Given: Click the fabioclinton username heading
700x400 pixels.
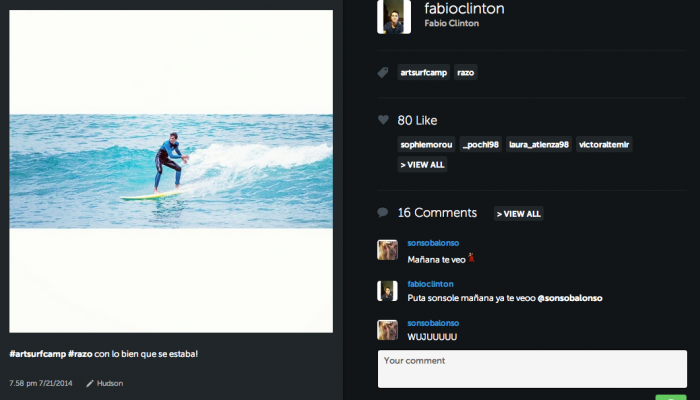Looking at the screenshot, I should click(464, 9).
